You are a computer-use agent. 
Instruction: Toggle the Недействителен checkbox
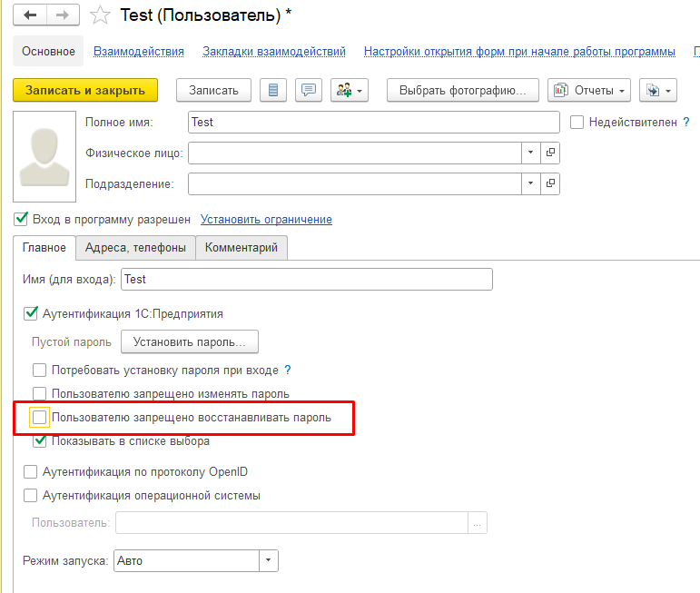[577, 122]
